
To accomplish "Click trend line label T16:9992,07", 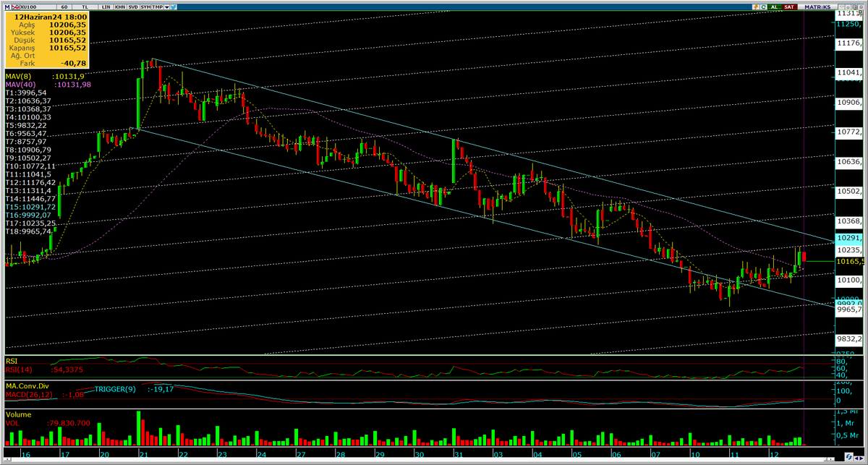I will pyautogui.click(x=28, y=215).
